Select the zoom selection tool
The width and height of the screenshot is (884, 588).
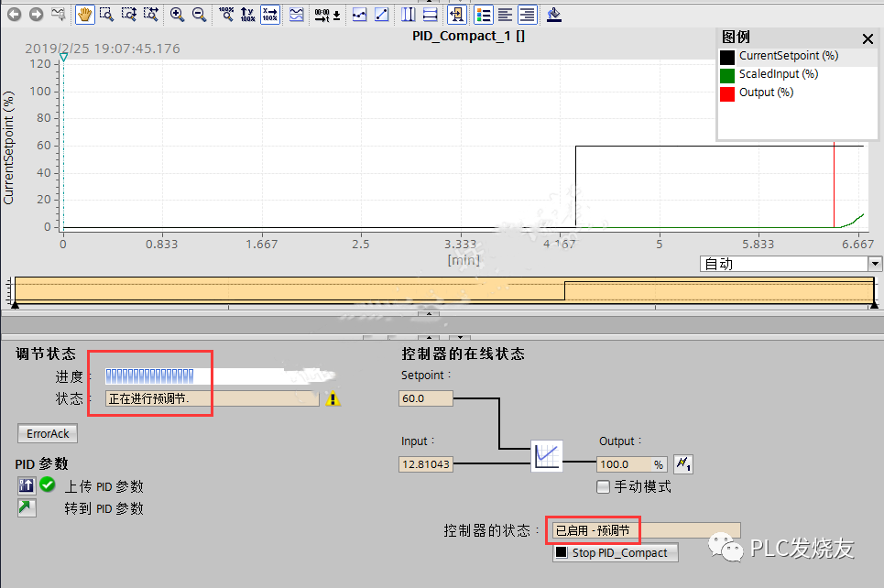(x=106, y=14)
